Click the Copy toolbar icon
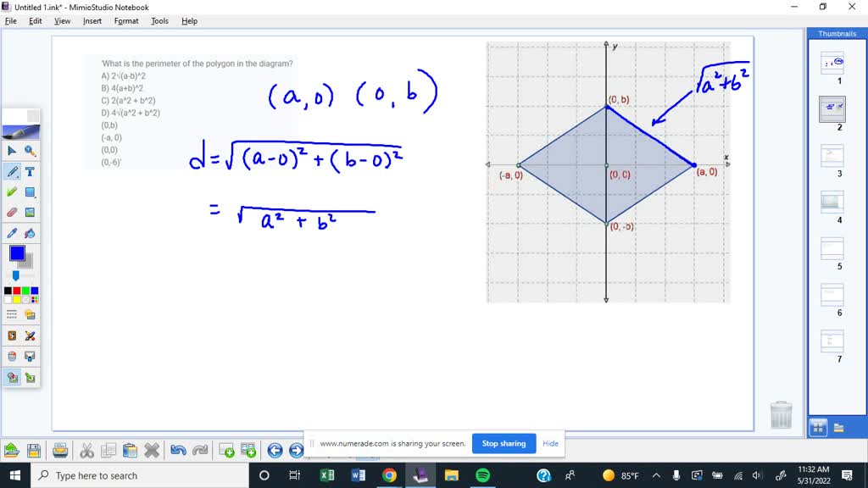 pos(108,451)
